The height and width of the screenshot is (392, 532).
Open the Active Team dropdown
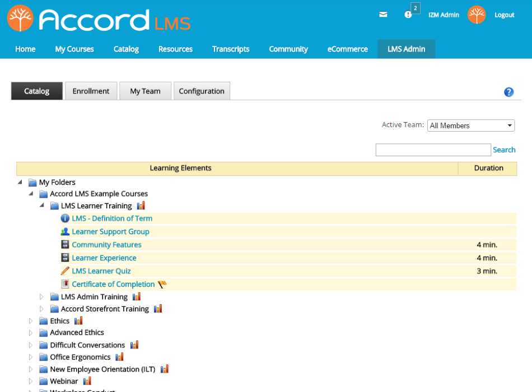click(x=470, y=125)
